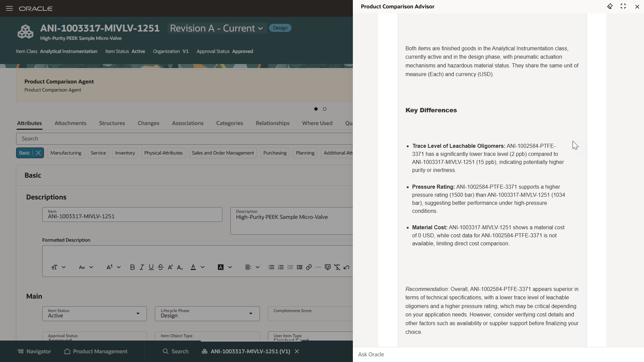Open the Item Status dropdown
The width and height of the screenshot is (644, 362).
[138, 313]
